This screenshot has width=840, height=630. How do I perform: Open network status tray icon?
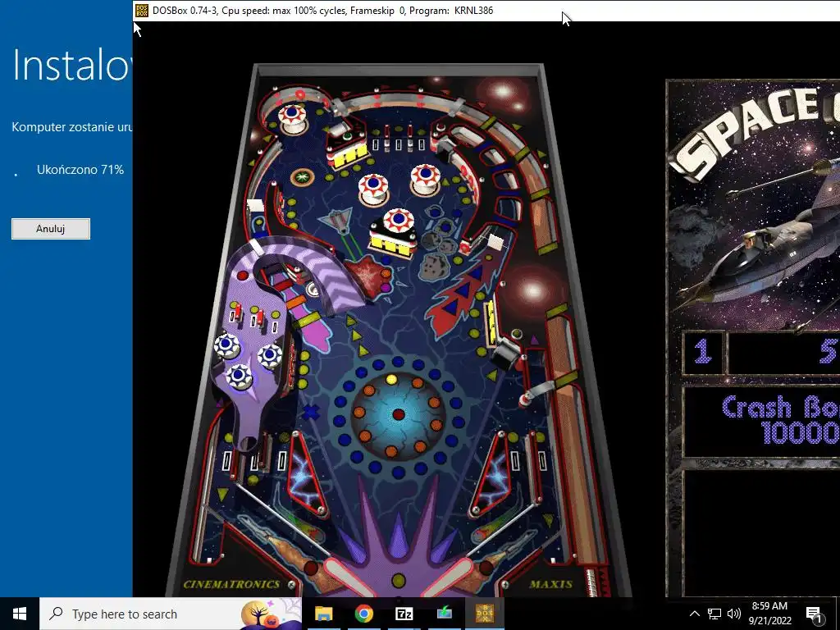pos(714,614)
